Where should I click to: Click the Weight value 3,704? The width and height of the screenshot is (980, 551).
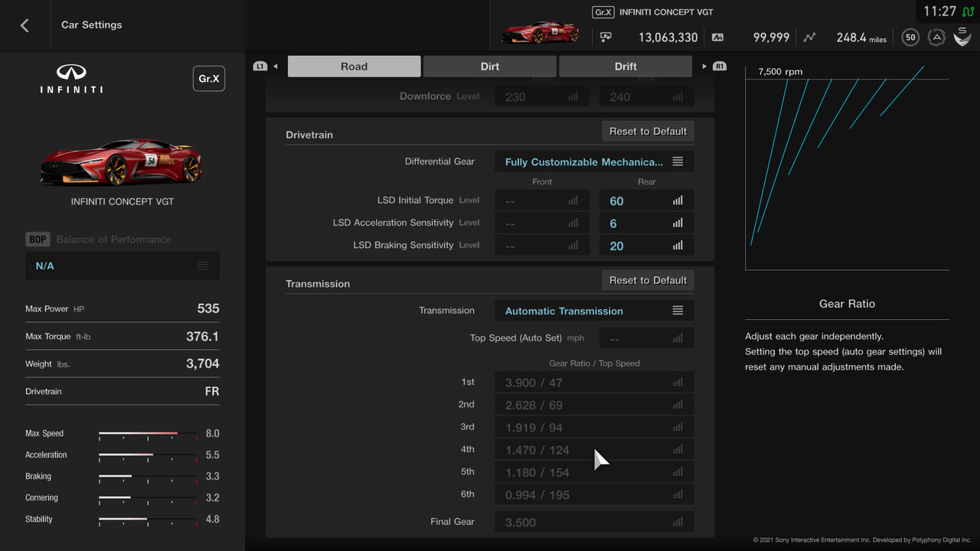point(203,364)
